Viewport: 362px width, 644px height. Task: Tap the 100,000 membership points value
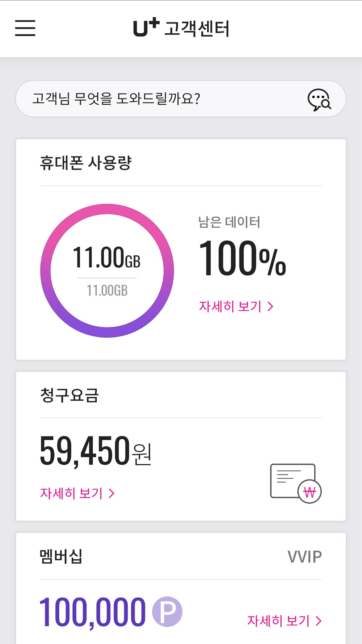click(92, 612)
